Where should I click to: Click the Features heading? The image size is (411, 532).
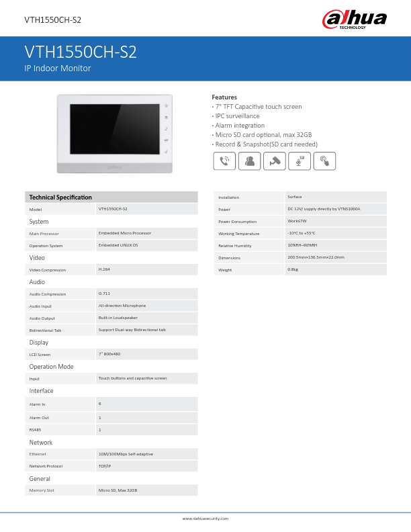tap(224, 97)
